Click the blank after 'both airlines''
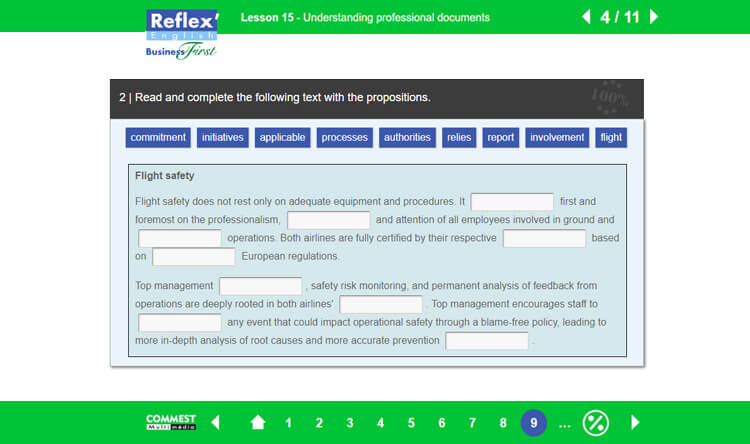Viewport: 750px width, 444px height. click(381, 304)
